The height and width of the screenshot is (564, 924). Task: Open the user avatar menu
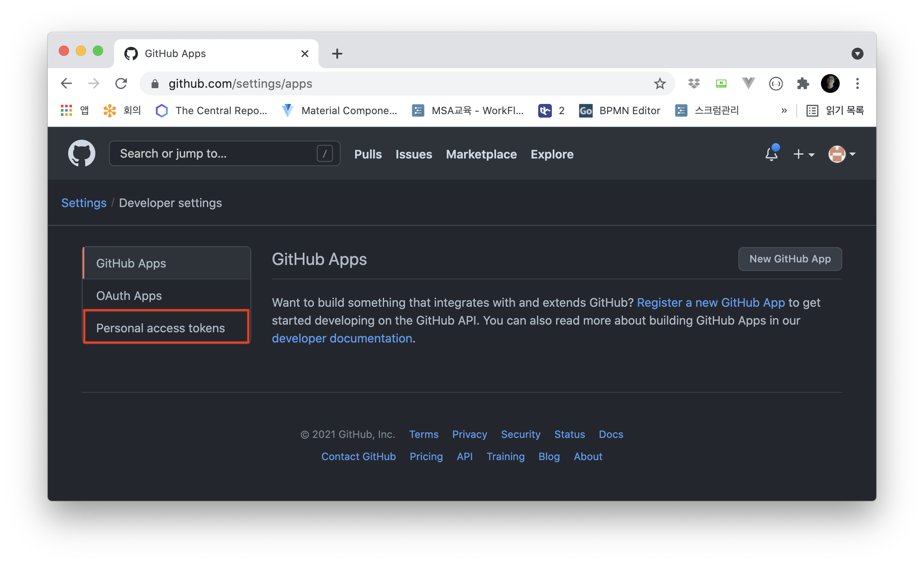pyautogui.click(x=842, y=154)
